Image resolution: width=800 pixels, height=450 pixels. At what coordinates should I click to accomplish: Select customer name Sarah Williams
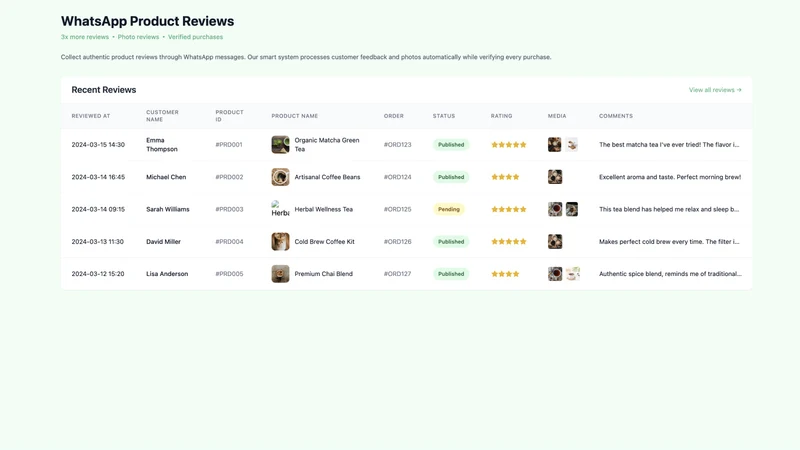click(167, 209)
